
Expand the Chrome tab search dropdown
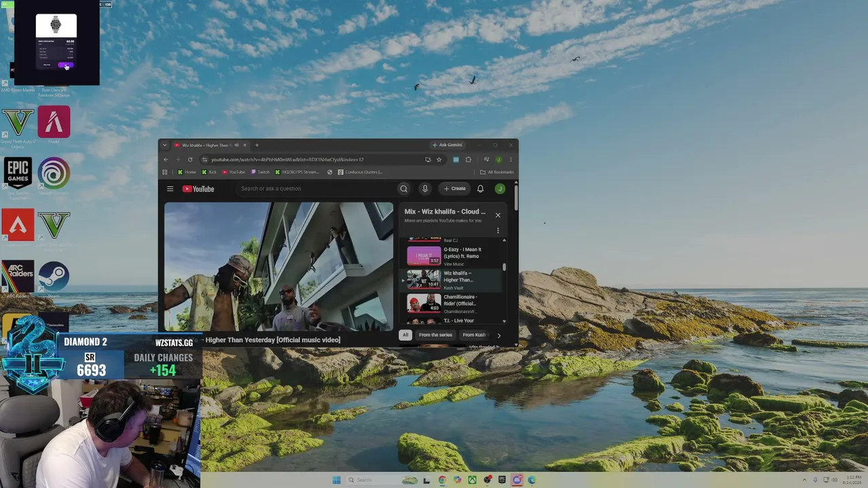pos(164,145)
